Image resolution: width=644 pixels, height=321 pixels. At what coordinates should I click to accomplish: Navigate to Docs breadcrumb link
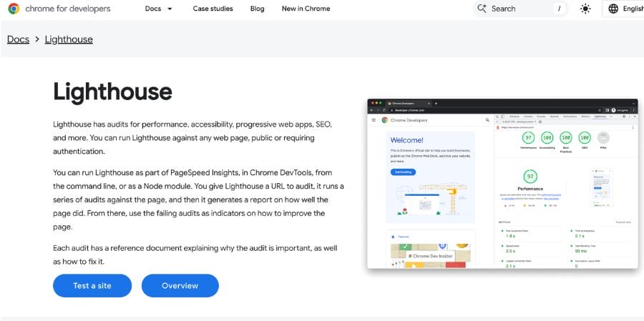(18, 39)
